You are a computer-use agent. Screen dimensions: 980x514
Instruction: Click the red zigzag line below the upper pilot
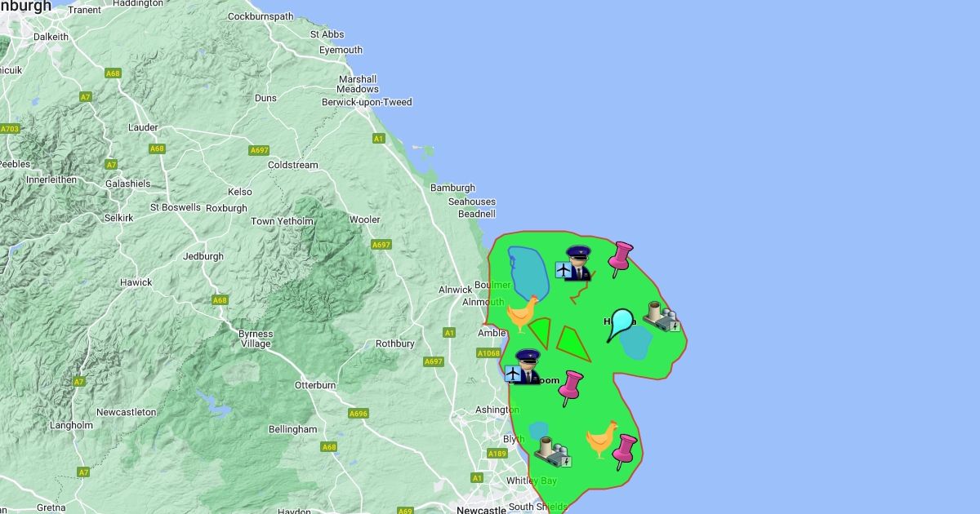click(582, 290)
